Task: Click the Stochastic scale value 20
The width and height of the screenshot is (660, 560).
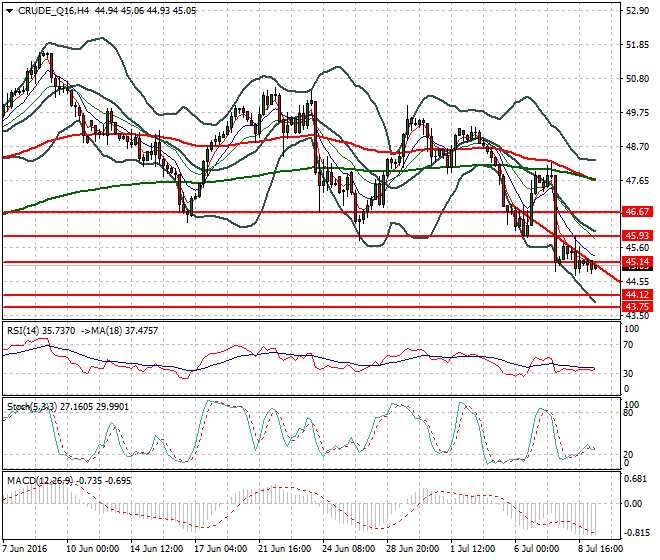Action: click(x=628, y=454)
